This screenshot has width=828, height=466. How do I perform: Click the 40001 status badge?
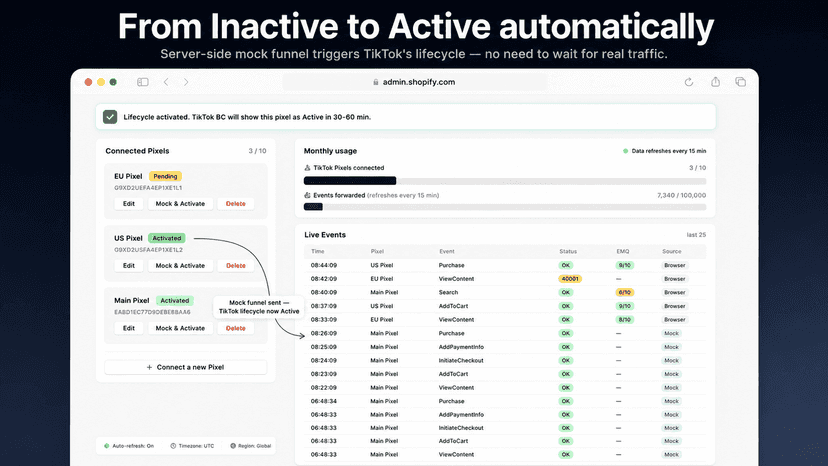click(570, 279)
